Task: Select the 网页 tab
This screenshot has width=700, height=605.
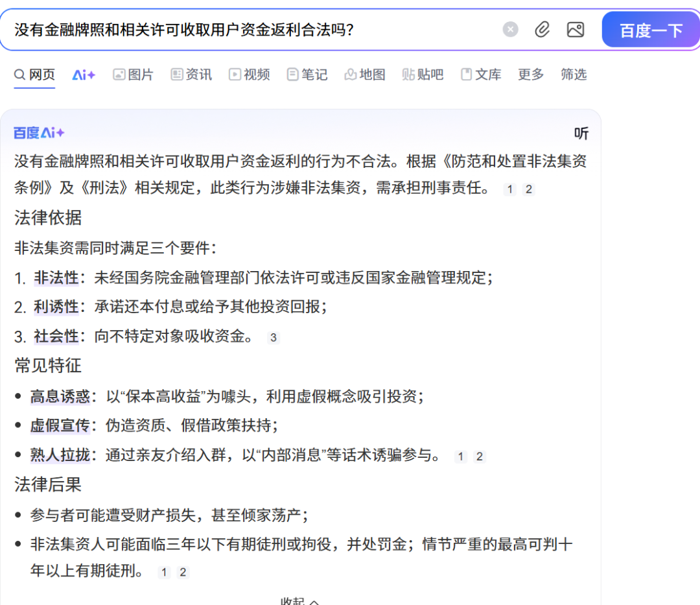Action: pos(35,75)
